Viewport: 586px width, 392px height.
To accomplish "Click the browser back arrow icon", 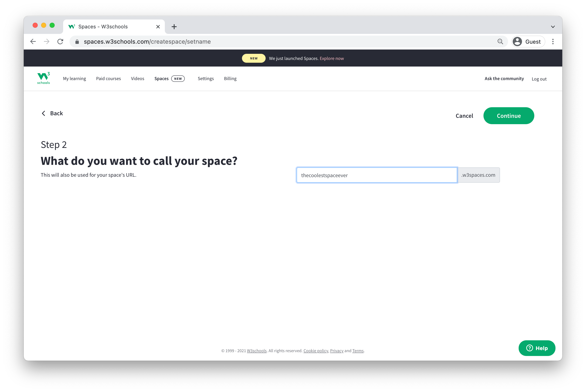I will [35, 42].
